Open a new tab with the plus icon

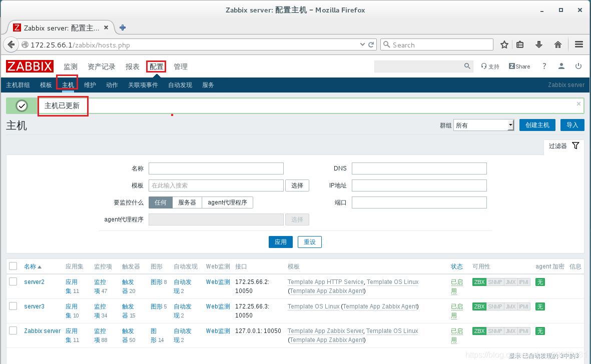coord(123,27)
